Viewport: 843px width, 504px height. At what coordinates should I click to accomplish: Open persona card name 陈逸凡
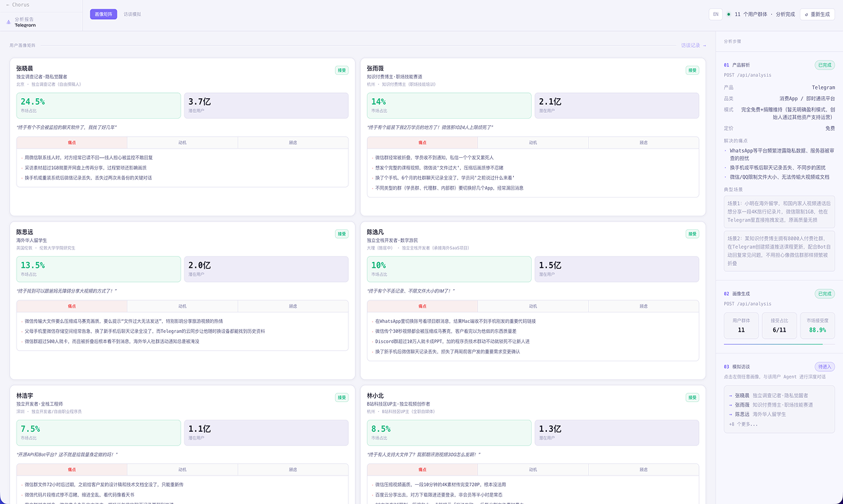pos(375,232)
